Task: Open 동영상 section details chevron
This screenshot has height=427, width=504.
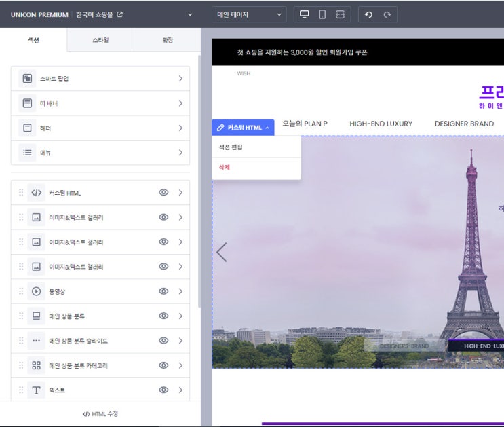Action: (x=180, y=291)
